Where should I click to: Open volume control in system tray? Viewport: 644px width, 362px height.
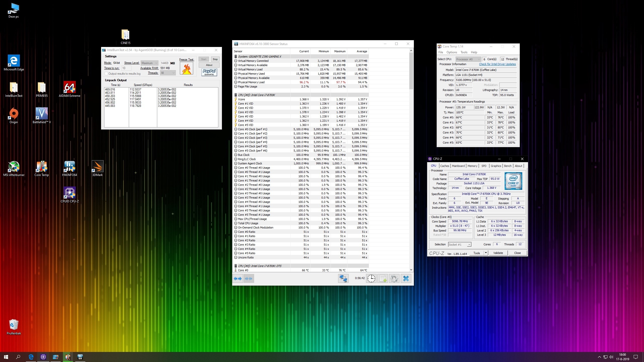point(612,357)
